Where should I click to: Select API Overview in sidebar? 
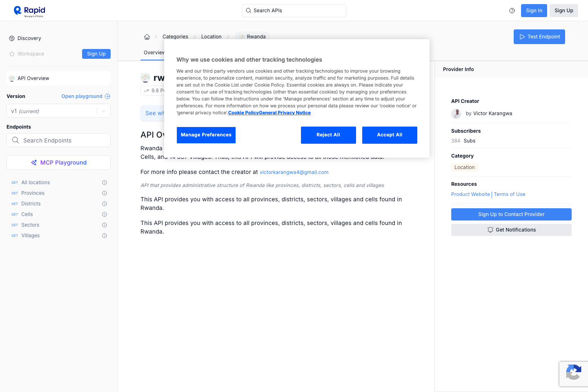pos(33,78)
